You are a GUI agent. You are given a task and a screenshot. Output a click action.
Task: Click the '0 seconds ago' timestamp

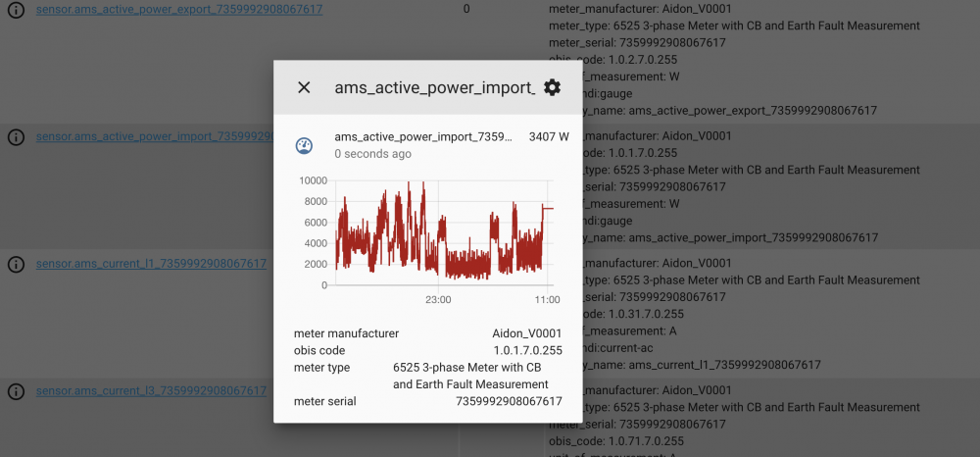pos(372,154)
